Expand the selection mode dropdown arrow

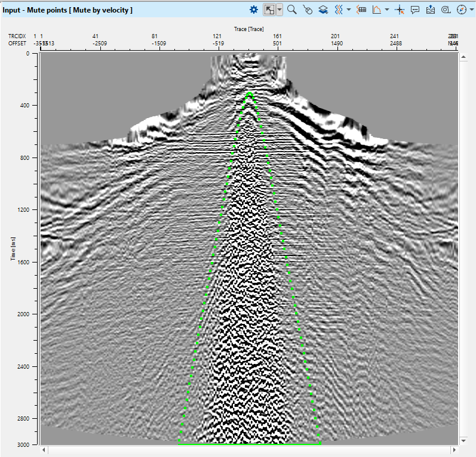280,10
